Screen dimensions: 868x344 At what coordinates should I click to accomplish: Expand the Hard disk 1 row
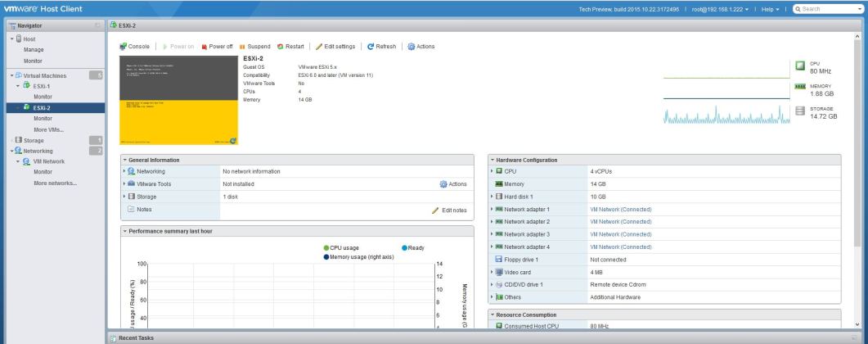(492, 197)
